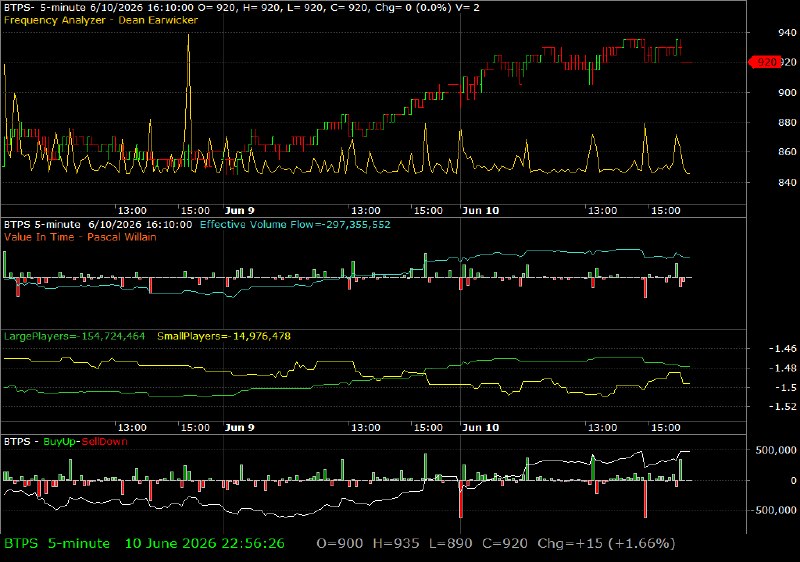This screenshot has width=800, height=562.
Task: Click the Jun 10 label on the lower time axis
Action: [x=480, y=427]
